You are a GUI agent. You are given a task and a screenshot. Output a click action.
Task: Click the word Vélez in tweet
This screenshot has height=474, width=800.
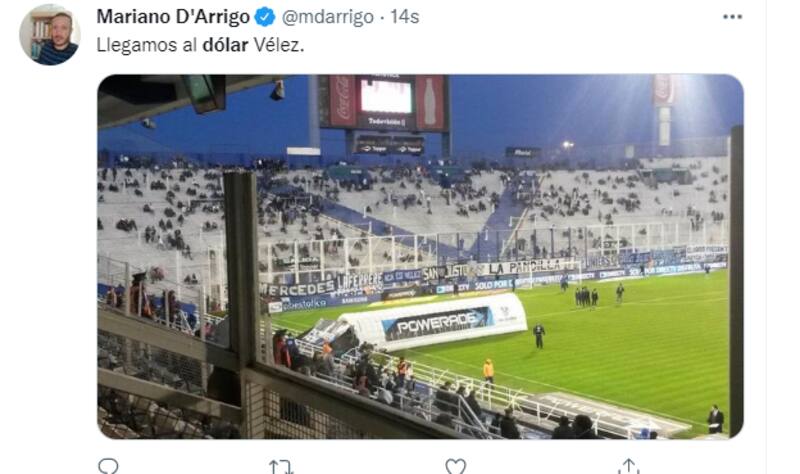(x=279, y=45)
